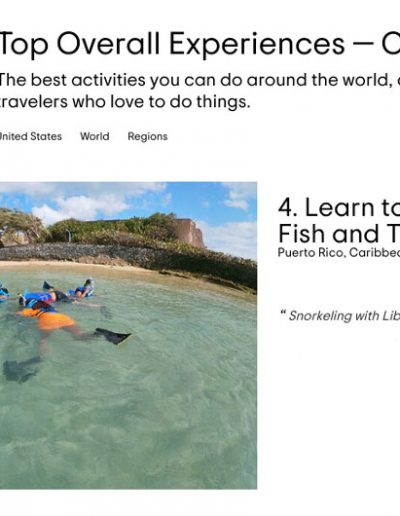Switch to the World tab

click(x=95, y=136)
